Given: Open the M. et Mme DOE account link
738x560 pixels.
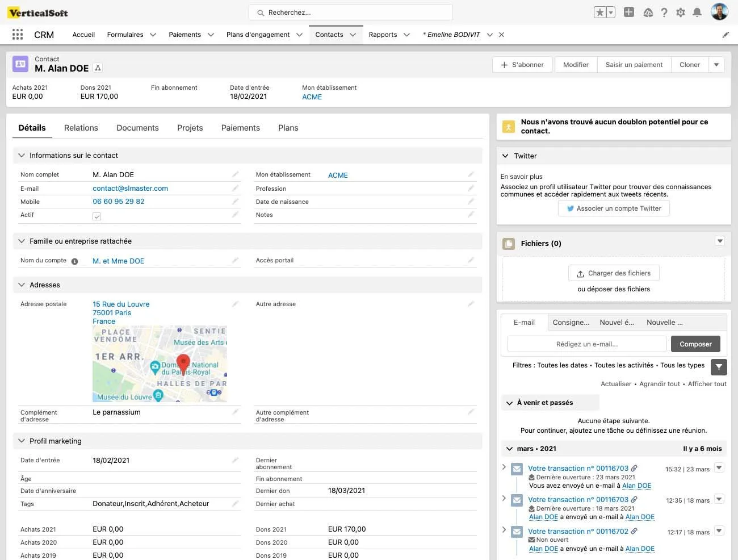Looking at the screenshot, I should pos(118,261).
